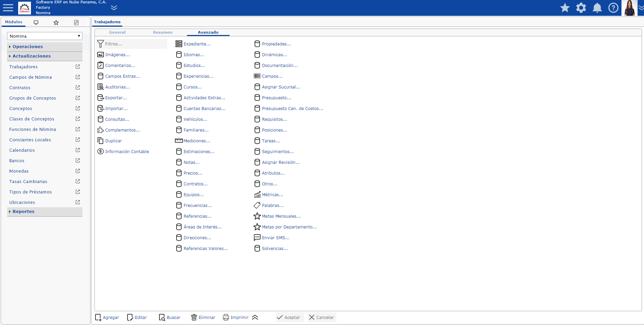Open Trabajadores in new window icon

click(x=78, y=67)
